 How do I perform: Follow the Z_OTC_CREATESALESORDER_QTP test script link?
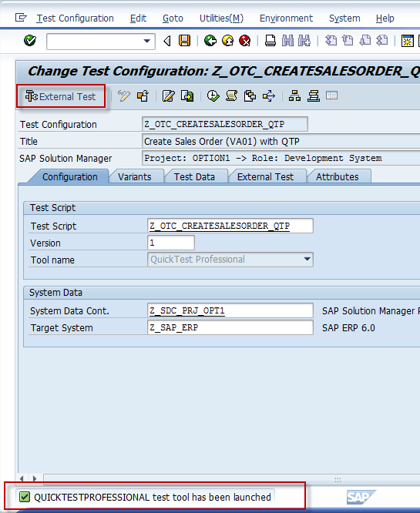[220, 226]
